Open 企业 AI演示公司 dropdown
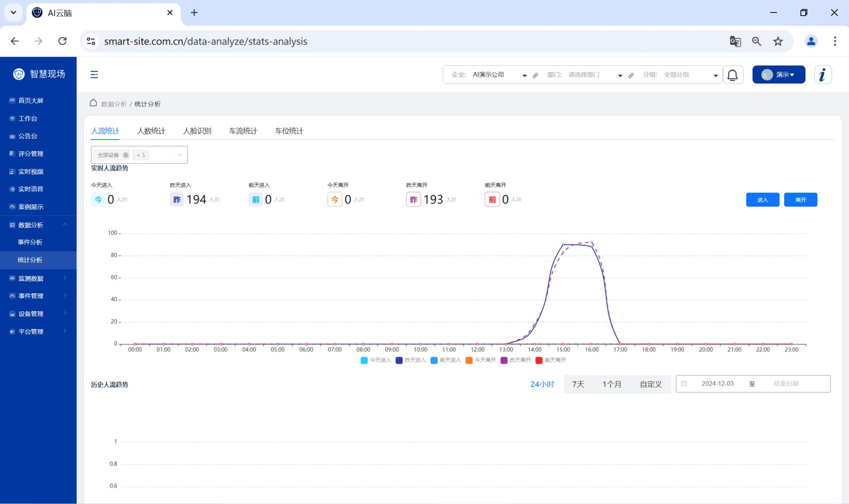This screenshot has height=504, width=849. pyautogui.click(x=500, y=75)
